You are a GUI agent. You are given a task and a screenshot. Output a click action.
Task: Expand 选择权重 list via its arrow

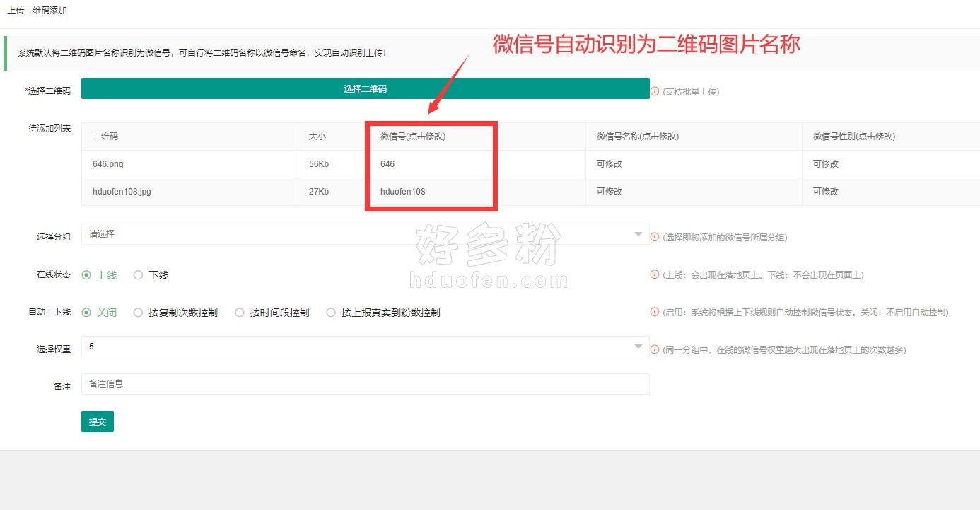(638, 347)
